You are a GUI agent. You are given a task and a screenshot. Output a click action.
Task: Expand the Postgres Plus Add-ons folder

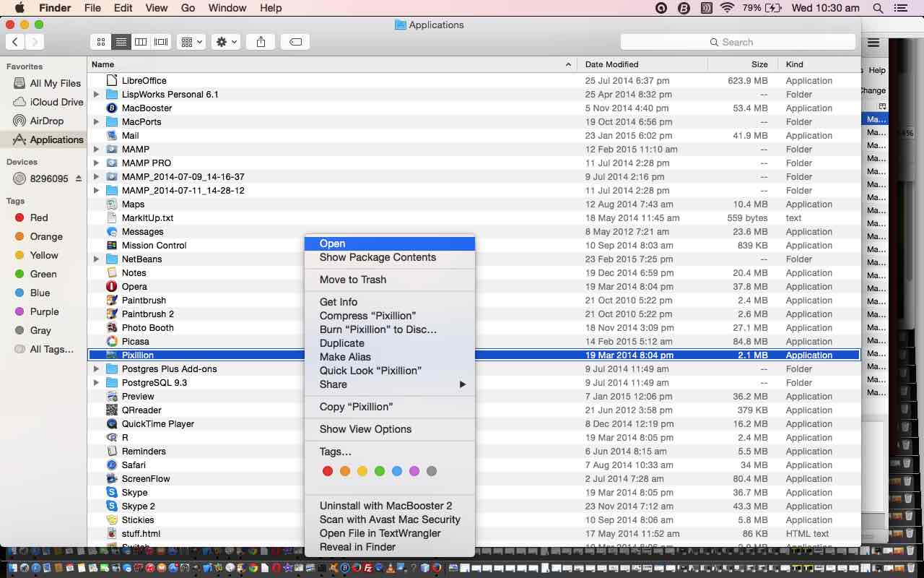(x=96, y=368)
